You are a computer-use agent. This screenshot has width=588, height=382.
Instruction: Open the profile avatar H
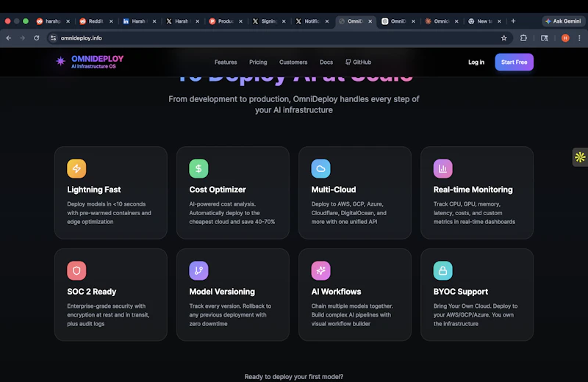tap(565, 38)
